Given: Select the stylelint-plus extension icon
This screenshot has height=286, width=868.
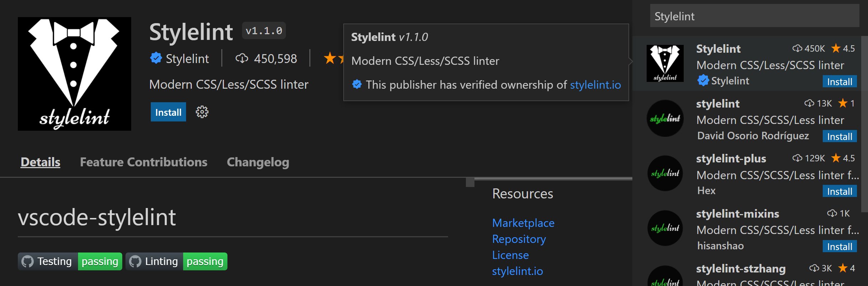Looking at the screenshot, I should click(x=665, y=173).
